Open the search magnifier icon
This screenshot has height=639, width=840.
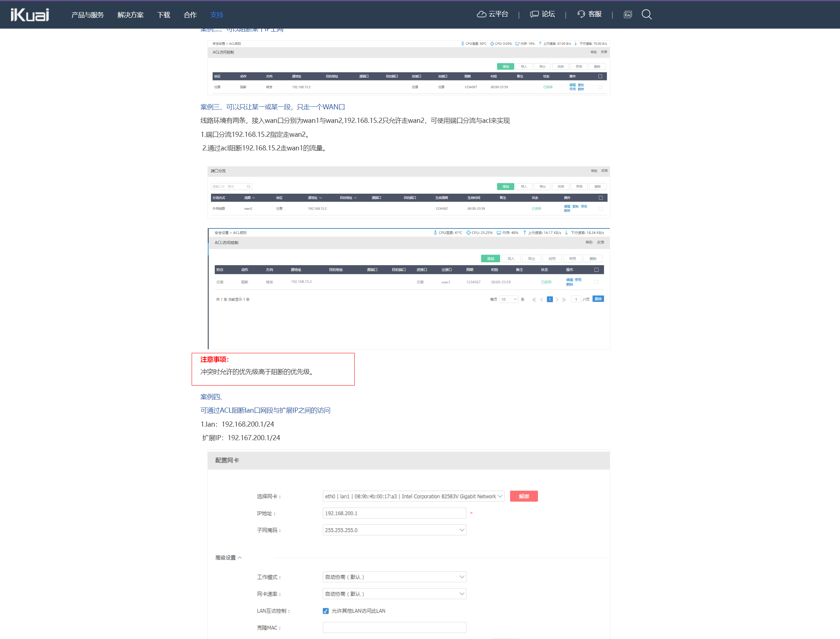tap(646, 14)
